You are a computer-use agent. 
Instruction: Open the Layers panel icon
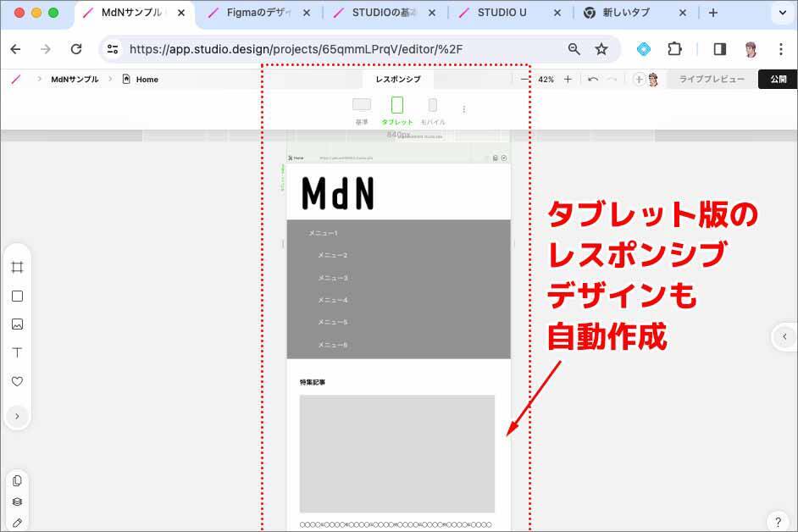pyautogui.click(x=17, y=502)
